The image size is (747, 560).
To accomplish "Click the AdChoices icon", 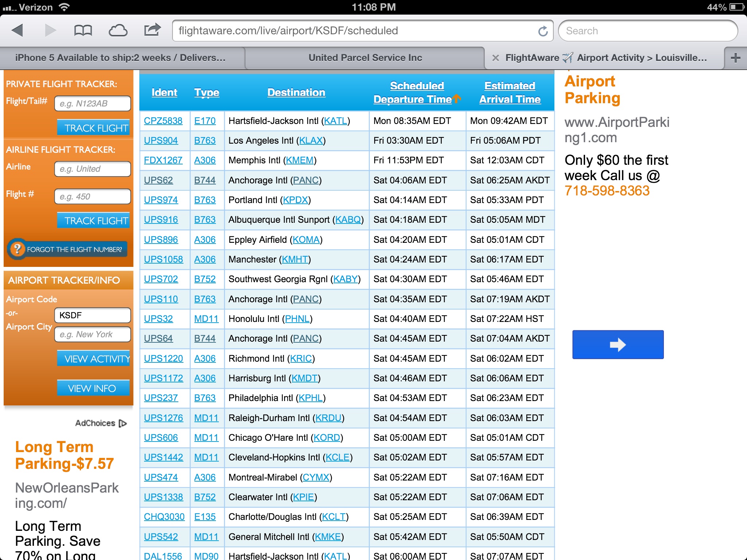I will [123, 423].
